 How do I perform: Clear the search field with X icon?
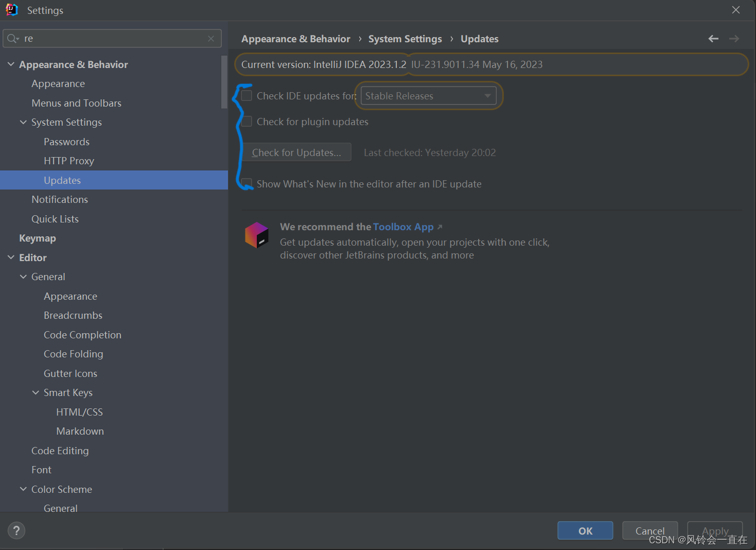(x=211, y=39)
